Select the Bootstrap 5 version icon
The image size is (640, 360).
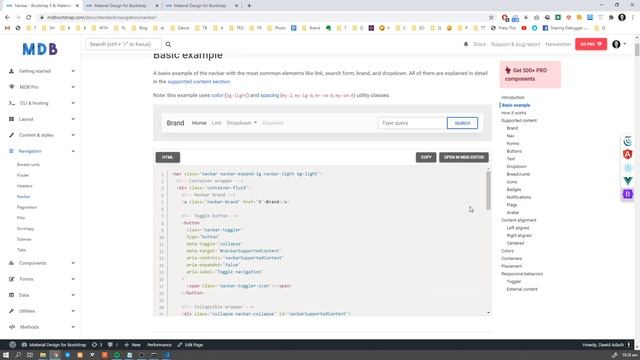[627, 194]
